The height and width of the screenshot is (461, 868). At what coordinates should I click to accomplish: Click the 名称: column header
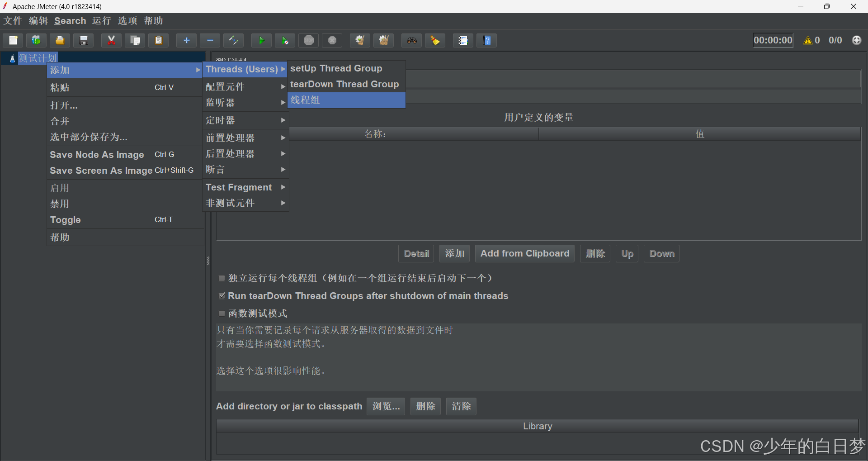pyautogui.click(x=375, y=134)
